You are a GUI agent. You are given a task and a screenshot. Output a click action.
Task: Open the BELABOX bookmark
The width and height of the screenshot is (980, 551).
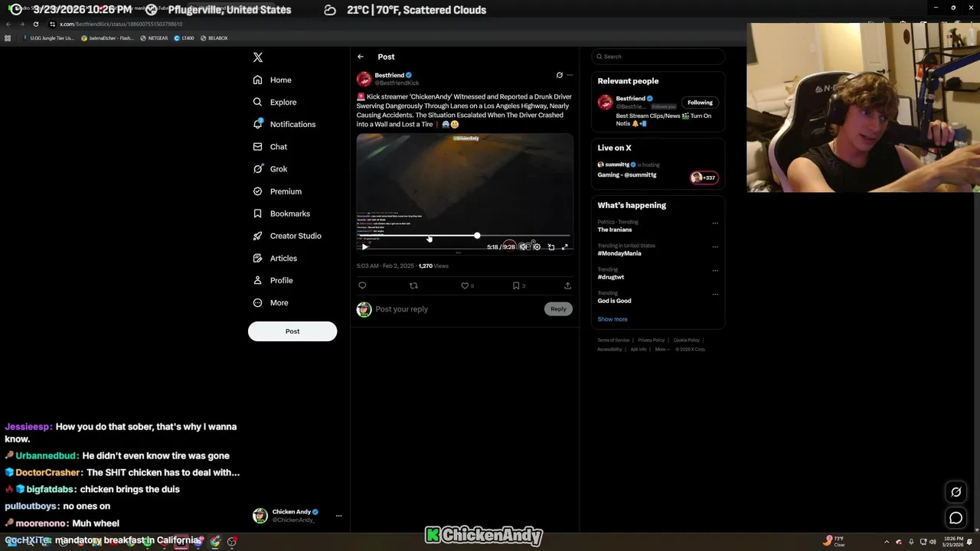(214, 37)
